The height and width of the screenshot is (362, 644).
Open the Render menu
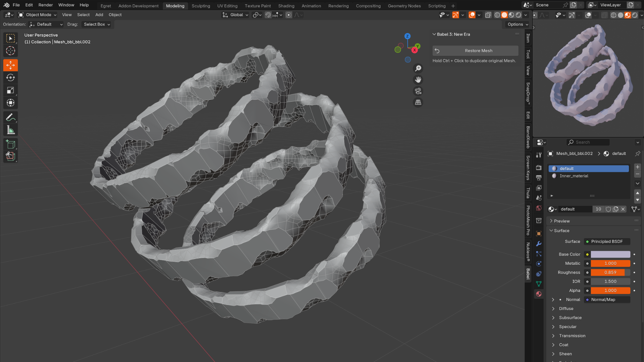point(46,5)
